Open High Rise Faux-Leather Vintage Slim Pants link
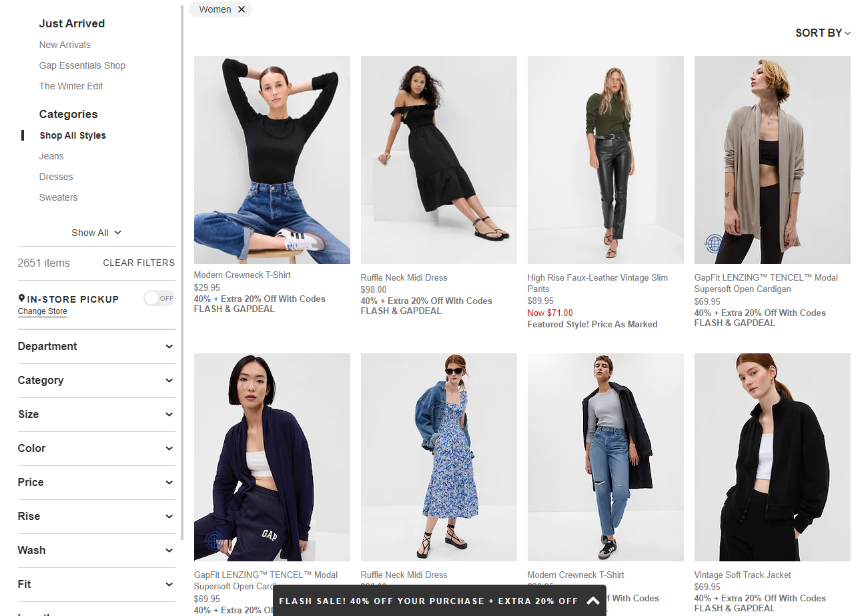 click(598, 283)
